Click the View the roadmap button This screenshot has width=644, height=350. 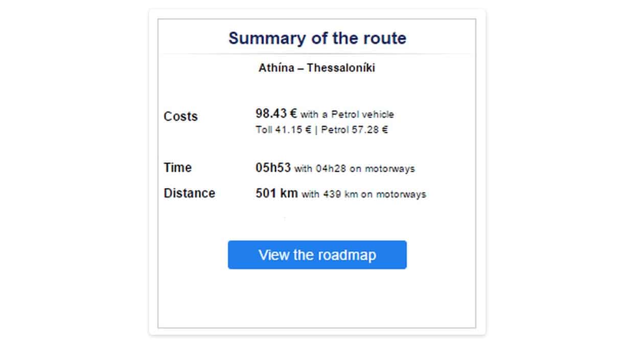(x=317, y=255)
